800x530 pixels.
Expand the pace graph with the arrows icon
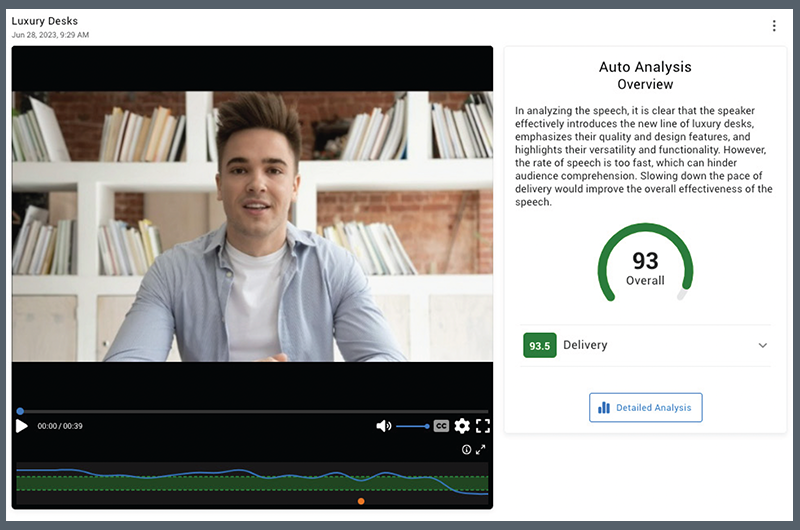pos(481,449)
